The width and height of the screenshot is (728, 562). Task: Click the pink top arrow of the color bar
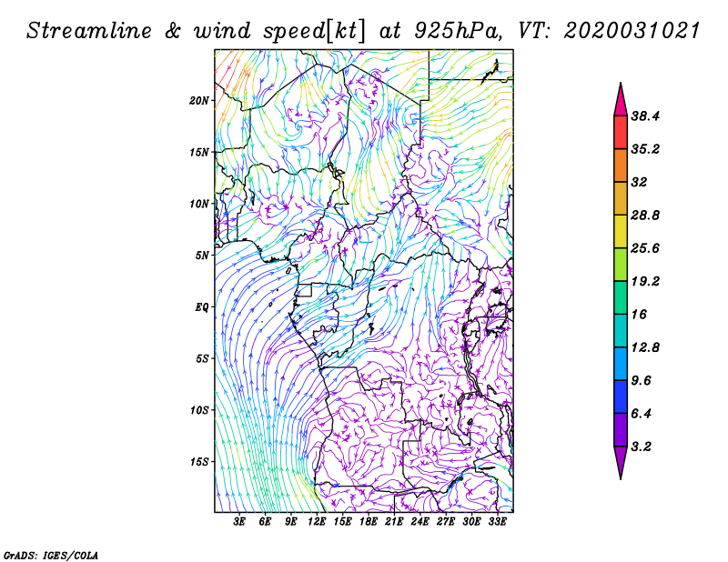click(x=620, y=98)
